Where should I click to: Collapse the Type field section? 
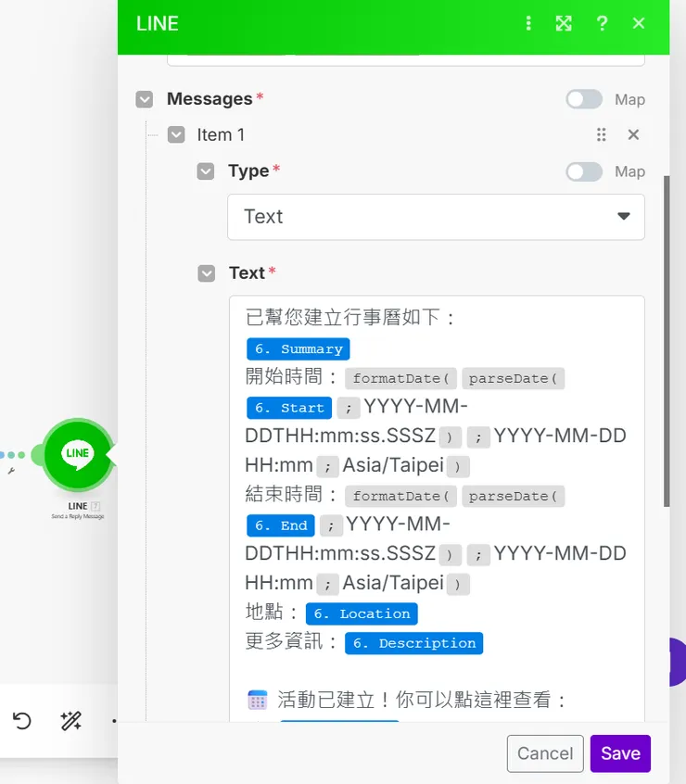(x=206, y=171)
